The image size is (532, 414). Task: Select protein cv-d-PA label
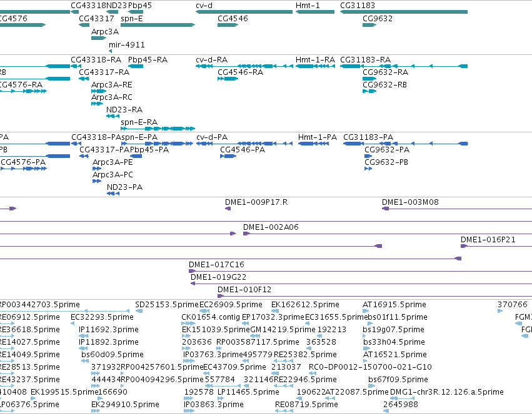[212, 137]
